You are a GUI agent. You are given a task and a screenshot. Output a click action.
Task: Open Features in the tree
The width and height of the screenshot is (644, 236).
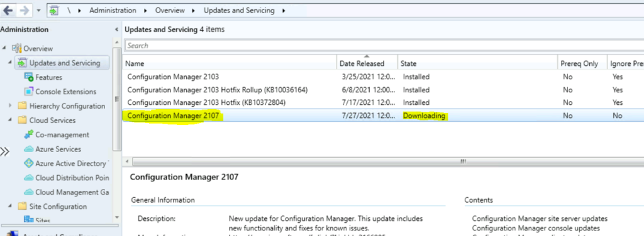(x=49, y=77)
